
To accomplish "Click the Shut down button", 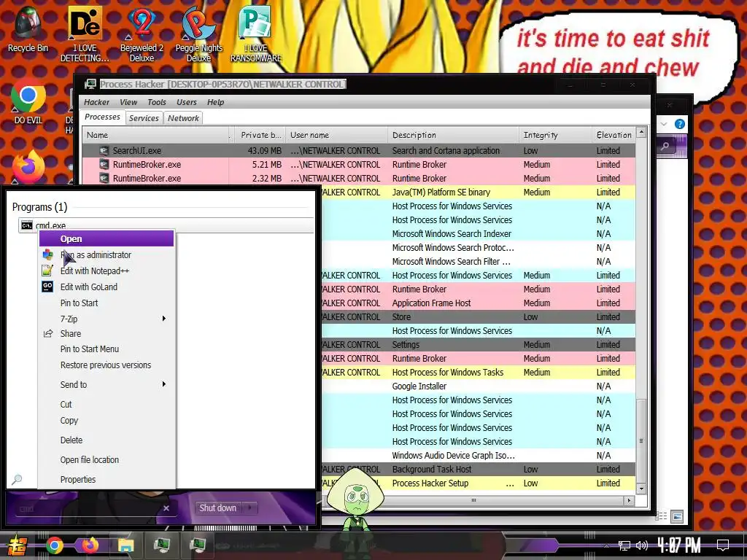I will tap(218, 507).
